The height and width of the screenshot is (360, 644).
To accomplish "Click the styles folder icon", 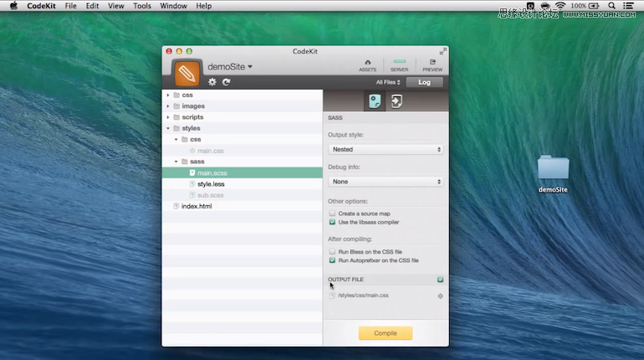I will tap(176, 128).
